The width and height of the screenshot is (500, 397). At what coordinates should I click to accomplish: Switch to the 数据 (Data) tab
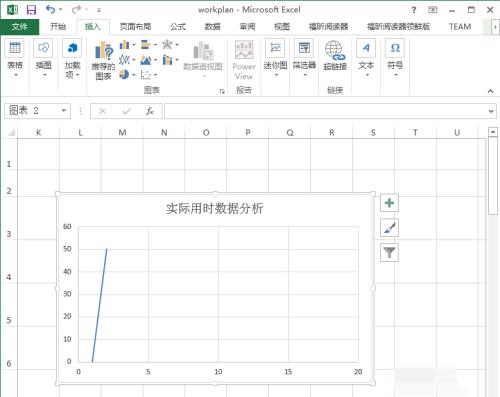[212, 27]
